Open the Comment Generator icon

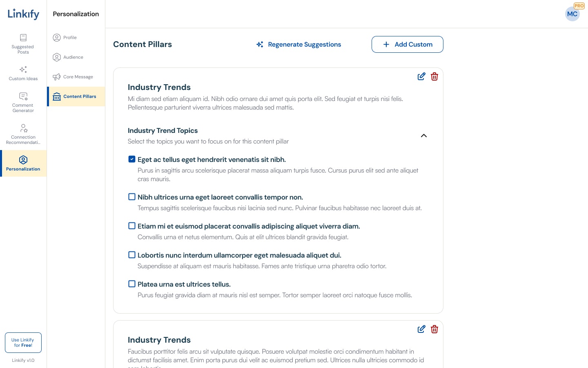pyautogui.click(x=23, y=96)
